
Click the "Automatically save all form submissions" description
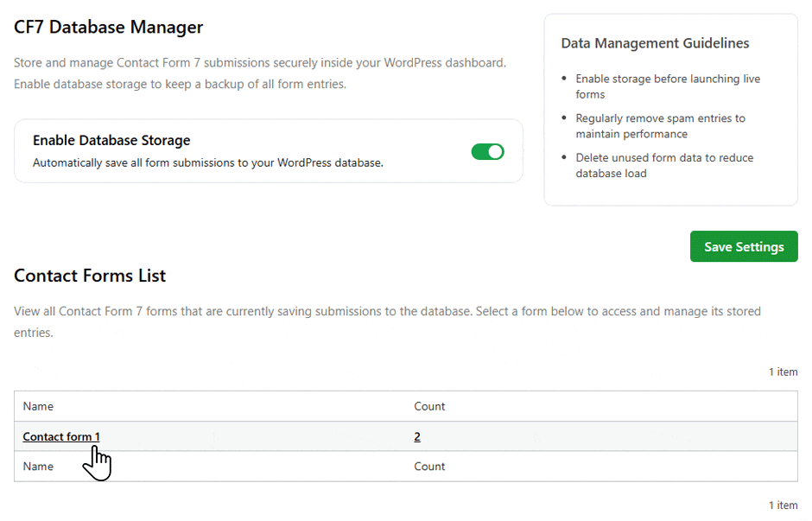[208, 162]
